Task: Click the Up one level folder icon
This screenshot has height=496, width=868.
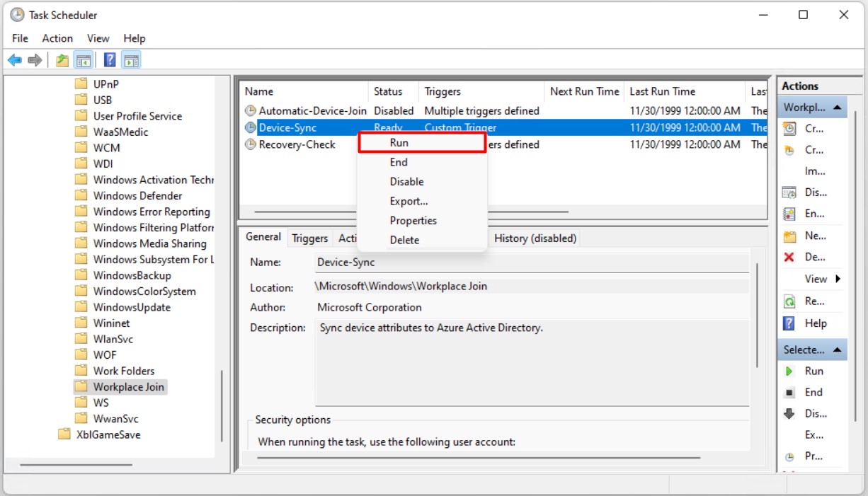Action: tap(63, 60)
